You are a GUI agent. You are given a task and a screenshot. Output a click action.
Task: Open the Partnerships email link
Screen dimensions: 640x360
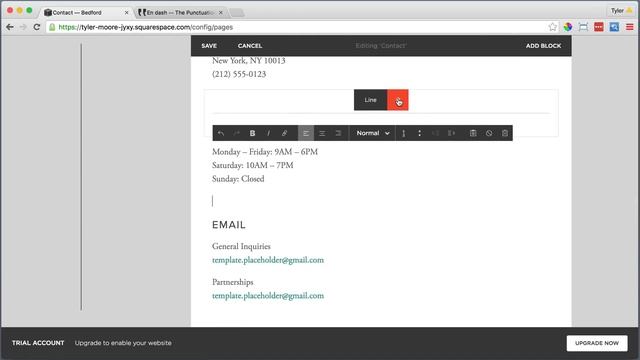click(x=268, y=296)
